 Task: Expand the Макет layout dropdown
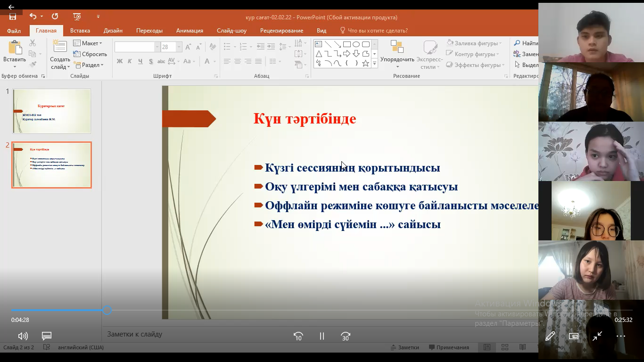(x=88, y=43)
